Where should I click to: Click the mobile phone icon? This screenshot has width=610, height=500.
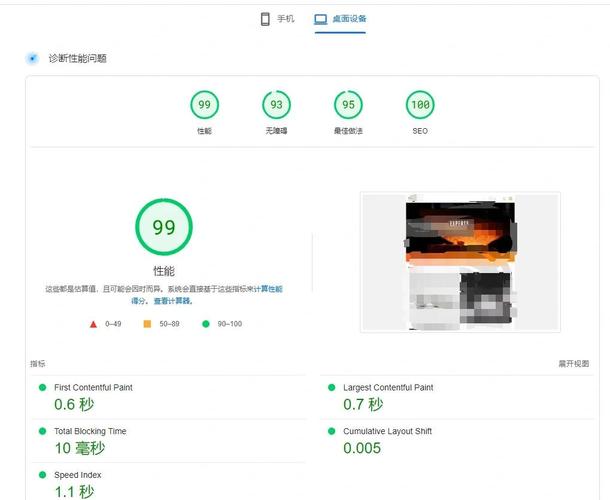coord(266,19)
